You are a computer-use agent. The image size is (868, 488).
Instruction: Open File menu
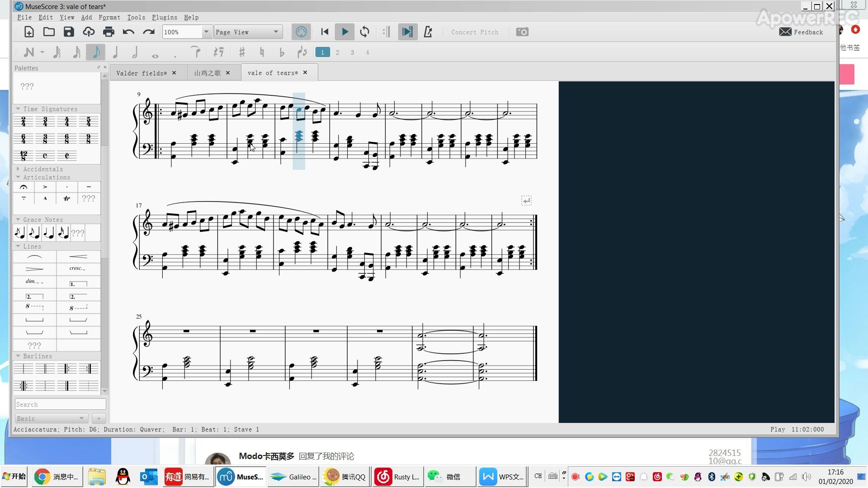24,17
